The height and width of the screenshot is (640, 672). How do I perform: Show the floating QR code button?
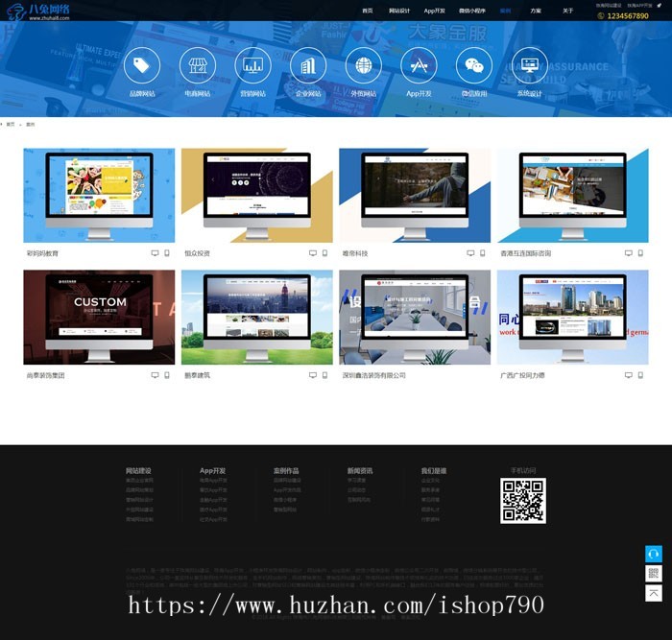[654, 574]
